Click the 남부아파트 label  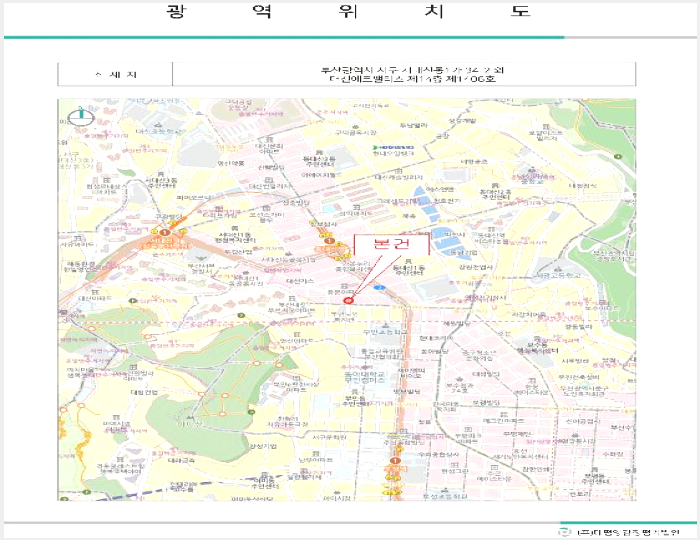[316, 459]
